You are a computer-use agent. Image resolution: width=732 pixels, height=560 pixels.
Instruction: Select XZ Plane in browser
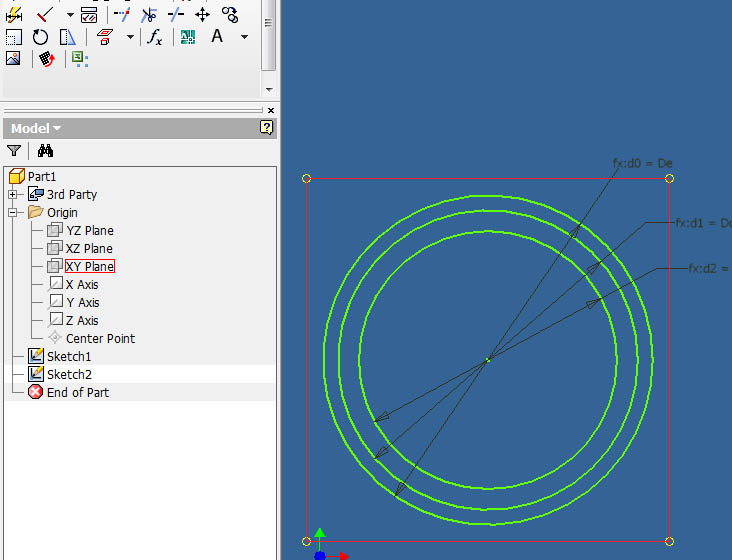click(x=89, y=249)
